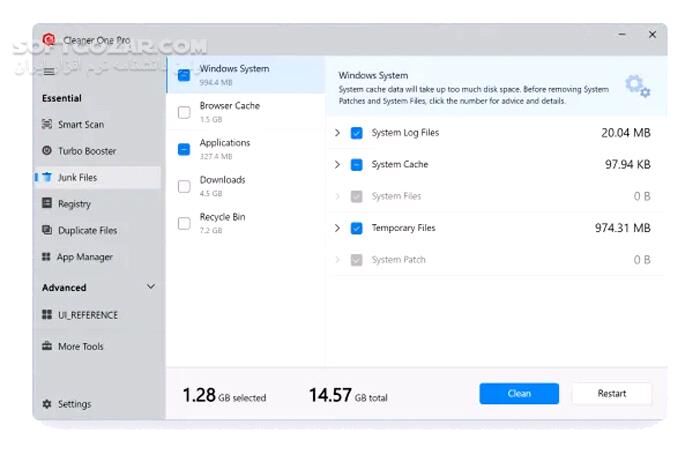
Task: Select the Applications category label
Action: point(225,143)
